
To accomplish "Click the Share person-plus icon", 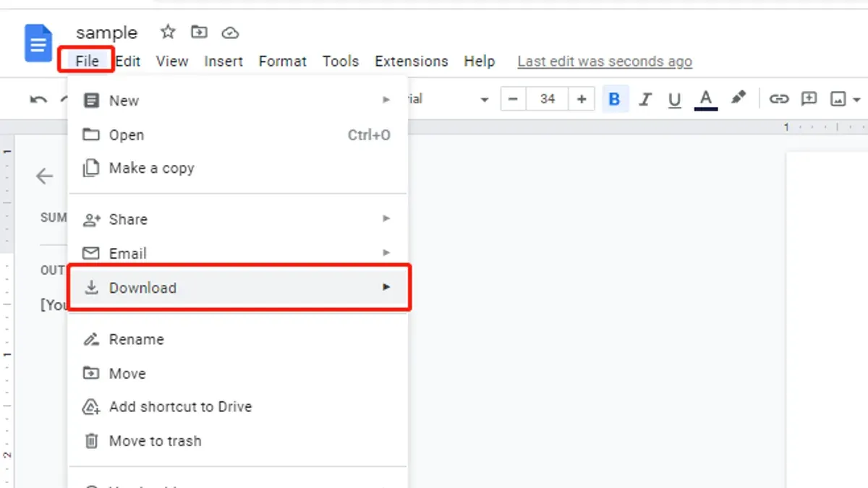I will (91, 219).
